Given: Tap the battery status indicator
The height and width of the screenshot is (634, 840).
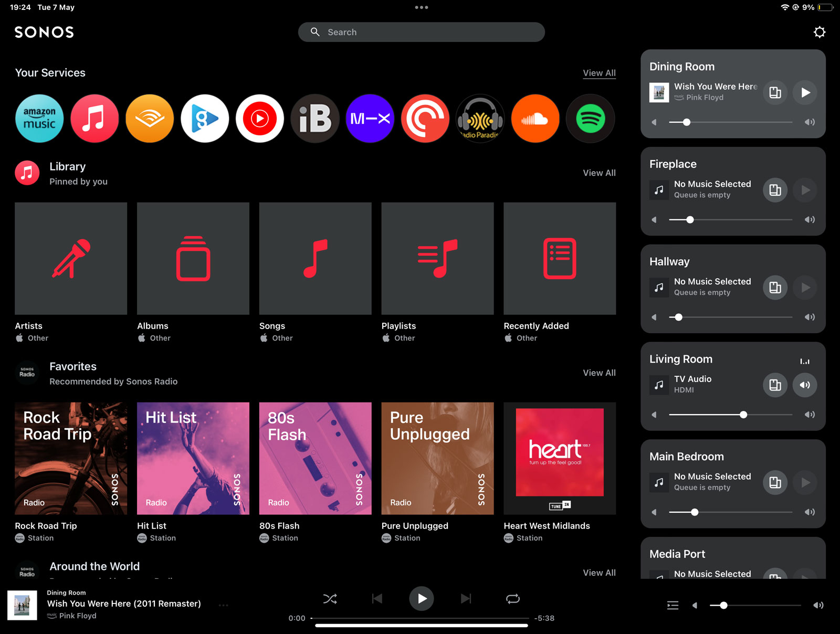Looking at the screenshot, I should click(x=825, y=7).
